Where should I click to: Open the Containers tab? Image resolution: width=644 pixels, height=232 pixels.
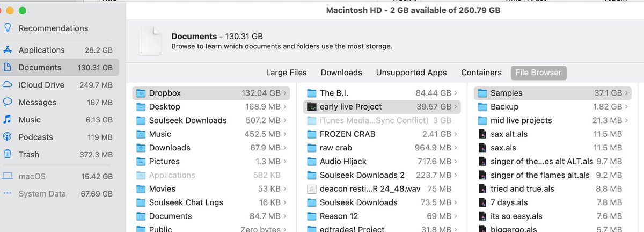coord(481,73)
